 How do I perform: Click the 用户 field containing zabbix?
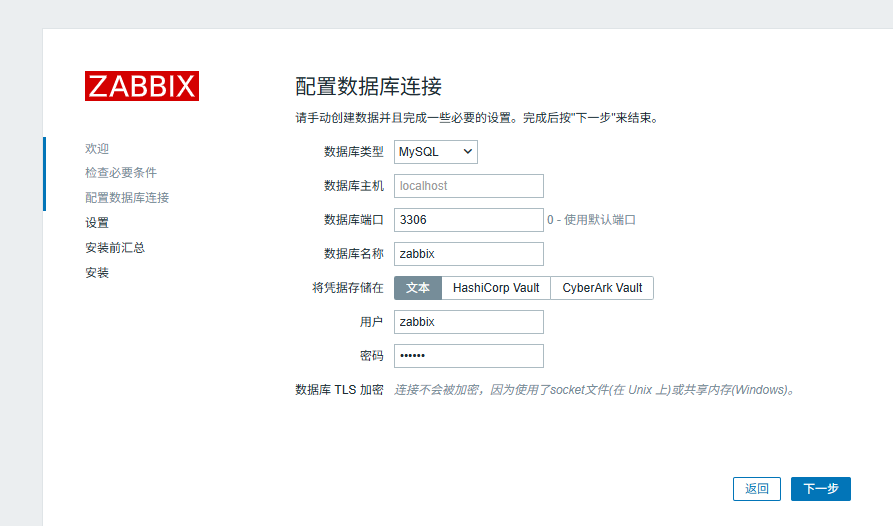coord(469,322)
